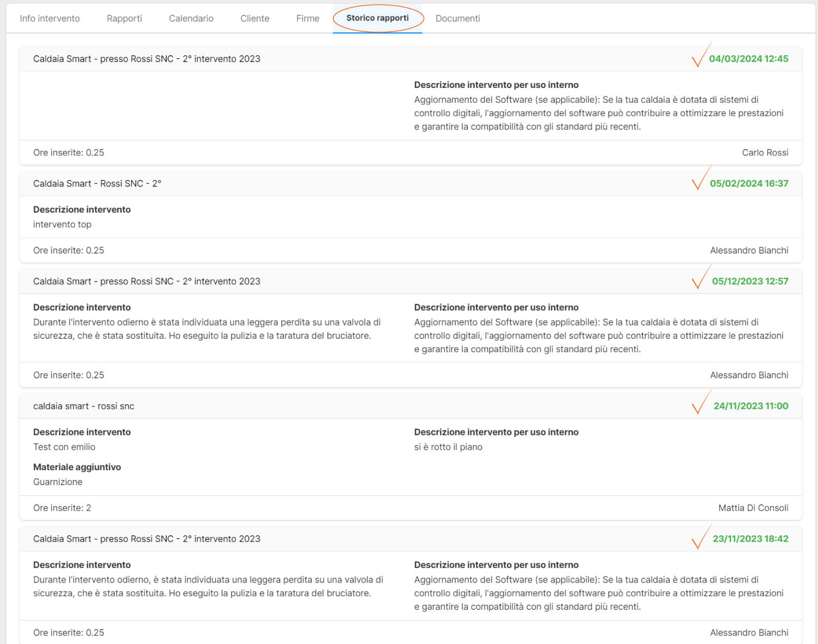Go to the Cliente tab
Viewport: 818px width, 644px height.
255,18
